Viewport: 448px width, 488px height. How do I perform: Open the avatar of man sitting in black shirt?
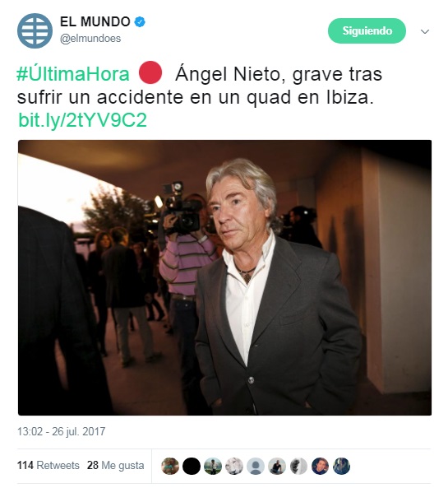click(x=277, y=466)
